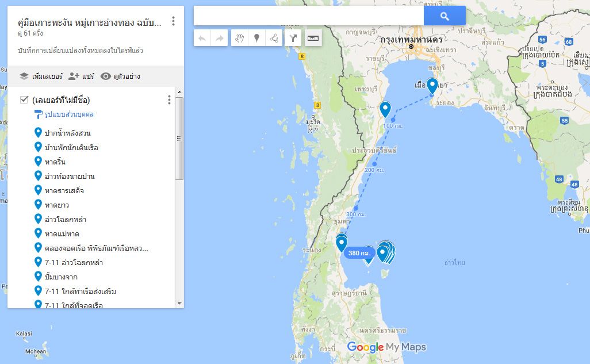590x364 pixels.
Task: Click the add directions icon
Action: point(293,38)
